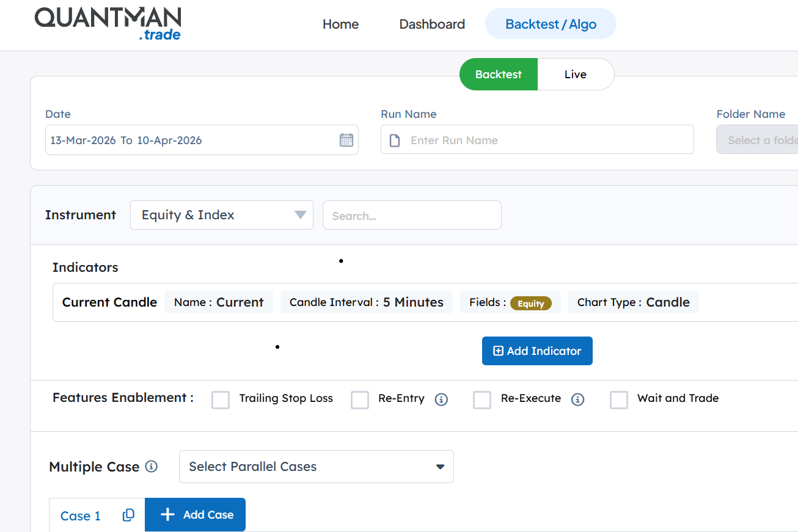The image size is (798, 532).
Task: Click the Re-Execute info icon
Action: [577, 399]
